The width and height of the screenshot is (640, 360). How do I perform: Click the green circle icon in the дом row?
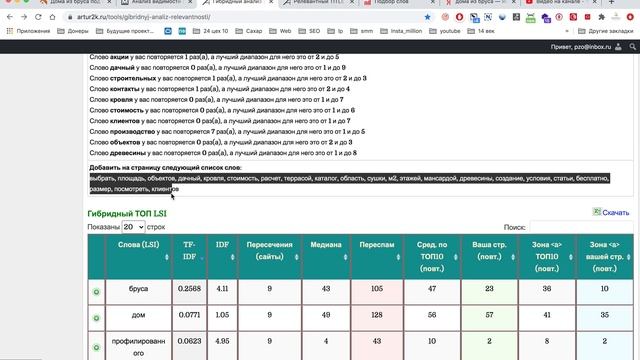click(96, 318)
